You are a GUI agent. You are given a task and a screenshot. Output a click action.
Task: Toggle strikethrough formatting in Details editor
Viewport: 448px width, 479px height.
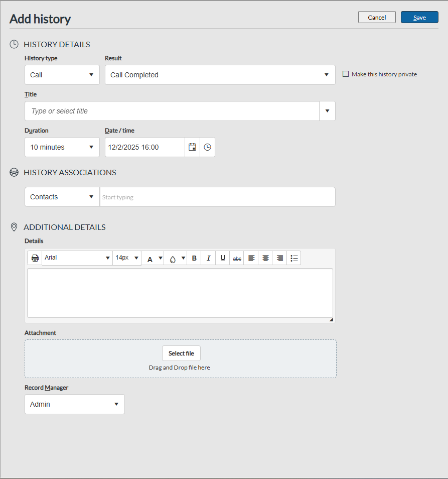click(x=237, y=258)
